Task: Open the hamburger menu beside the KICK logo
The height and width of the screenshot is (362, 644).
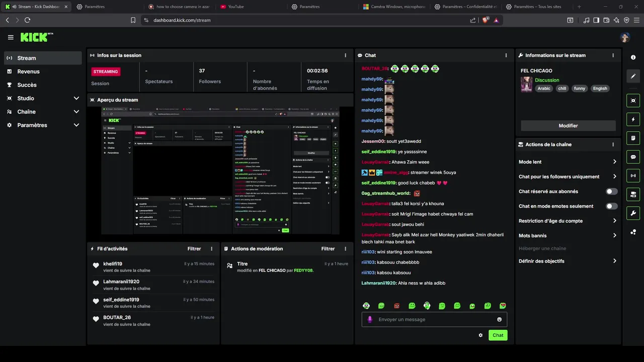Action: [x=11, y=37]
